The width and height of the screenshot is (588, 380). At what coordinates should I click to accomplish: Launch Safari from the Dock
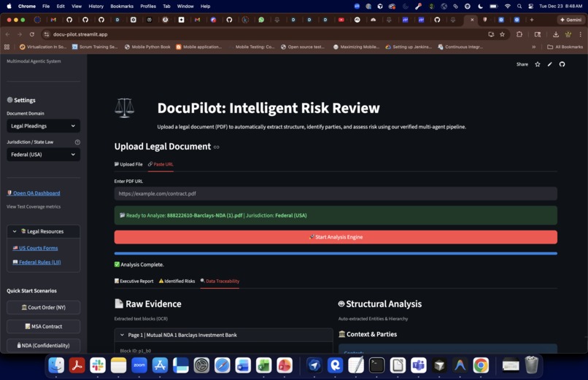point(223,365)
